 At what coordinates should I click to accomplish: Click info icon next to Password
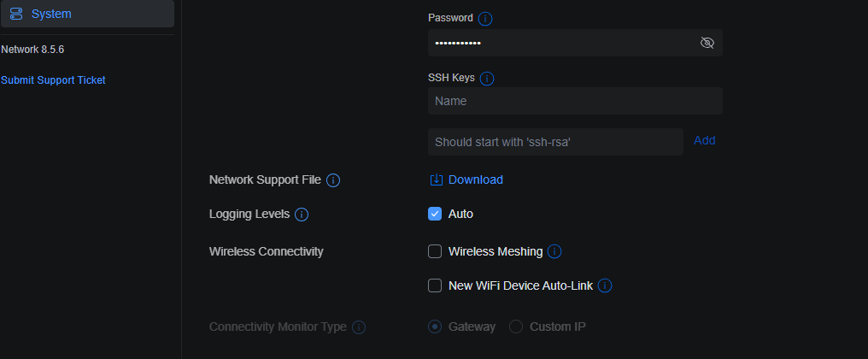click(485, 19)
